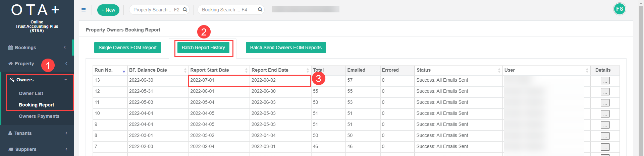Toggle the hamburger sidebar menu icon
644x156 pixels.
[84, 10]
